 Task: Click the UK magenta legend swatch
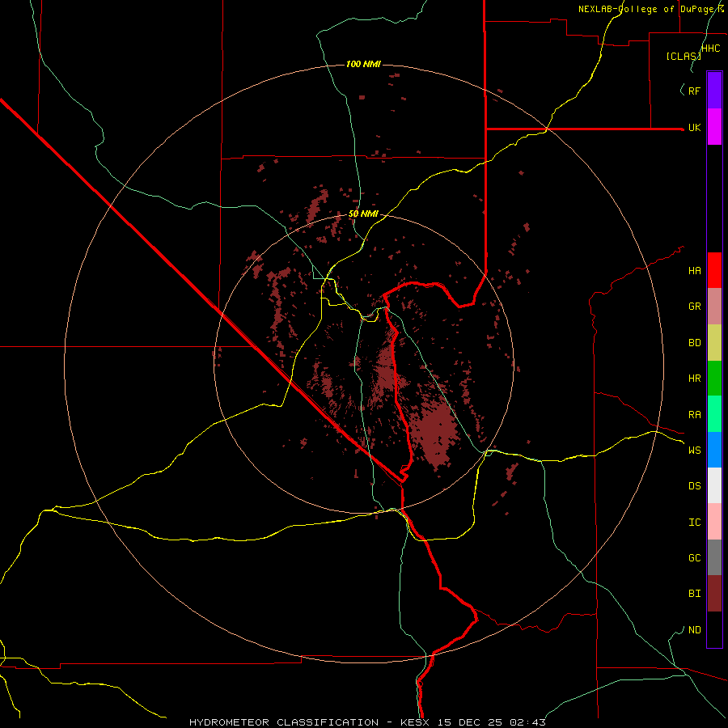coord(714,127)
